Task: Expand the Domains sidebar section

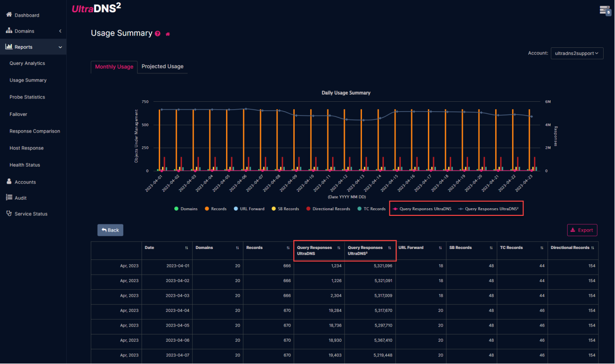Action: coord(60,31)
